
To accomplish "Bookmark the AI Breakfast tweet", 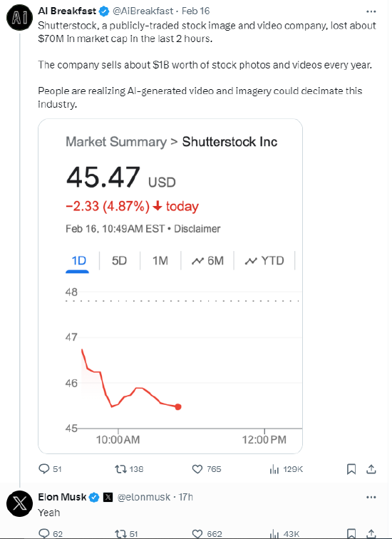I will tap(351, 469).
